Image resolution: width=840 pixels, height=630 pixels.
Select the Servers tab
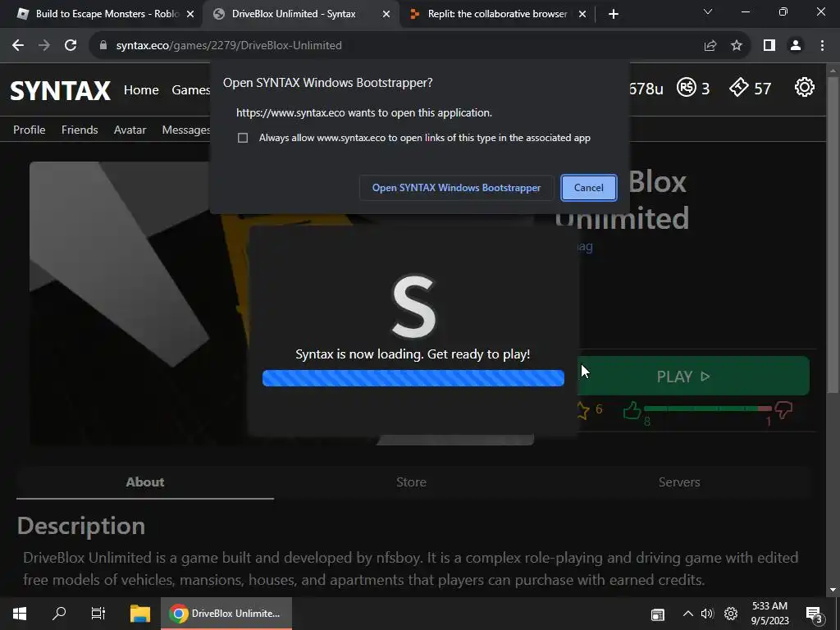[x=679, y=482]
